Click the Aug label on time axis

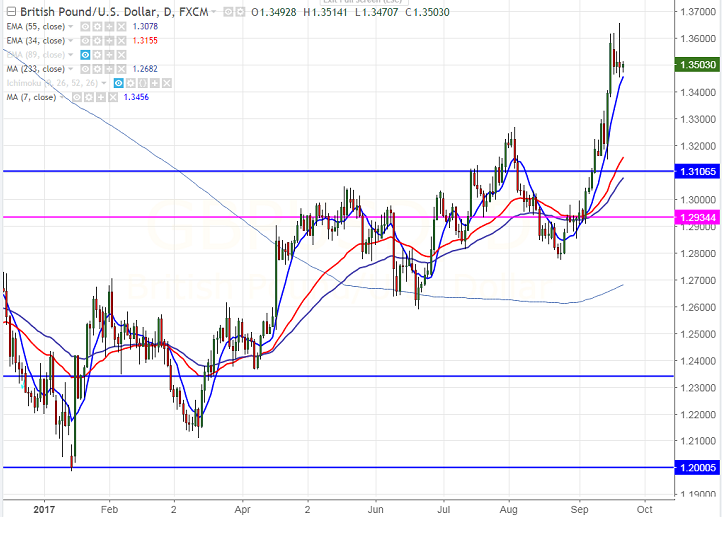pos(509,510)
